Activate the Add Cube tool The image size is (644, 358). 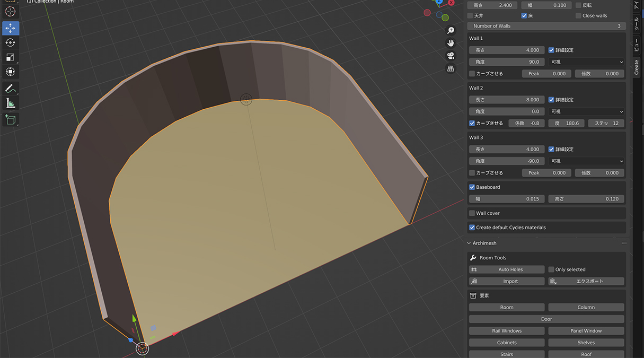click(10, 119)
